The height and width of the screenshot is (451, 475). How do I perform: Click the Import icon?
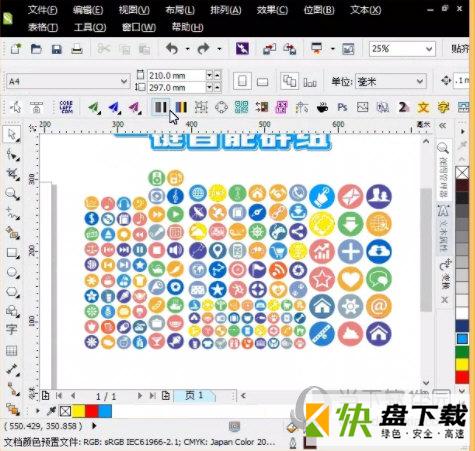[x=269, y=49]
